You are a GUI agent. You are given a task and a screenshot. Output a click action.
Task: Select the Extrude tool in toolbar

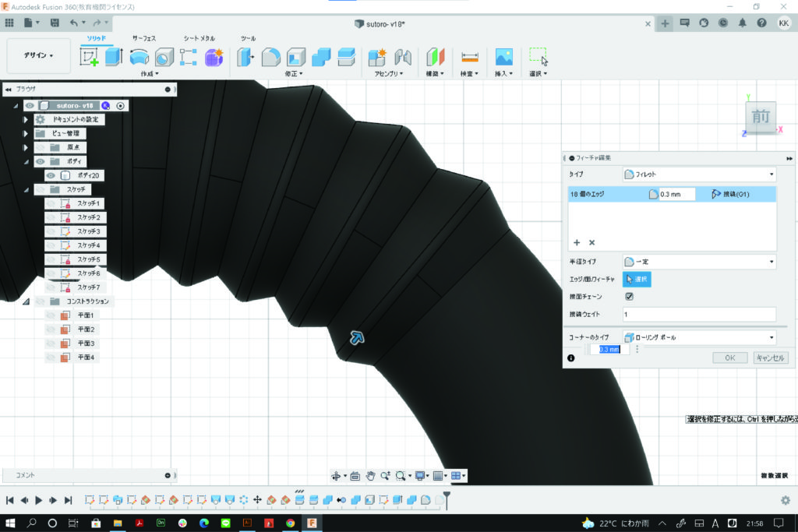[x=114, y=57]
